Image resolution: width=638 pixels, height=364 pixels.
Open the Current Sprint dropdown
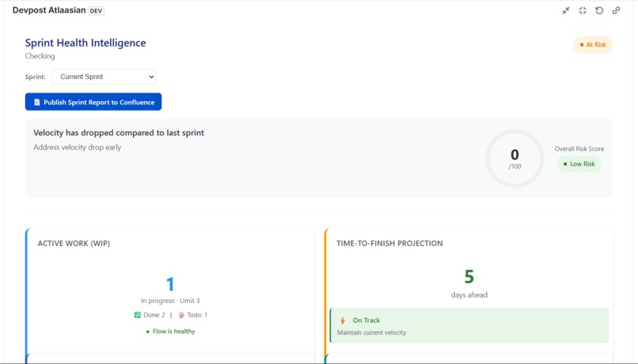(x=104, y=77)
